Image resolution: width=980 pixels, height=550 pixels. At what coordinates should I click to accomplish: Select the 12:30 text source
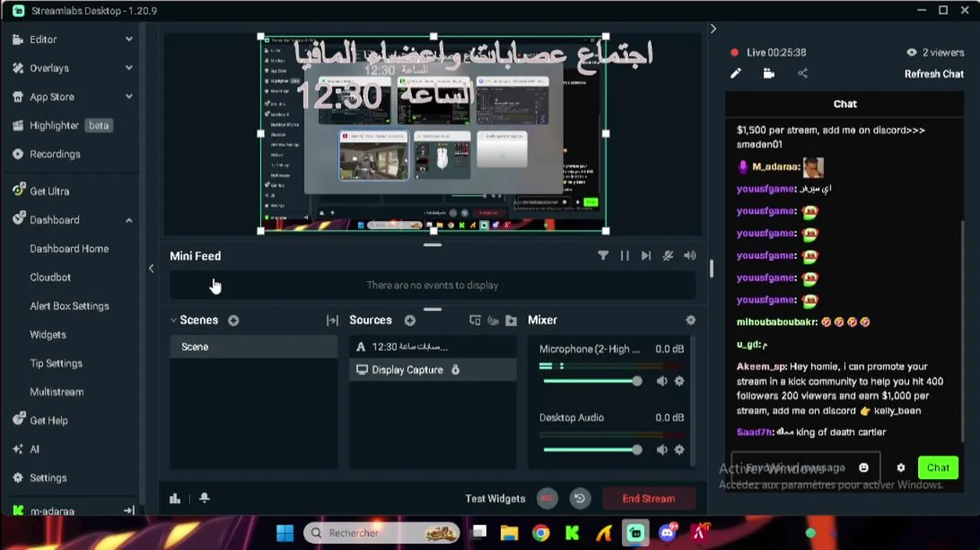coord(433,347)
